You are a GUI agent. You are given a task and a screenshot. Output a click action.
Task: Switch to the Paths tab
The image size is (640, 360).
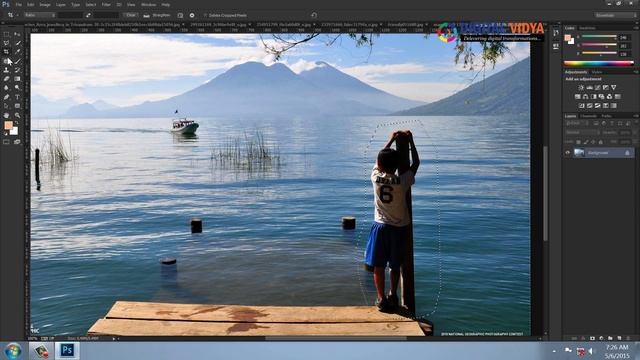point(606,116)
